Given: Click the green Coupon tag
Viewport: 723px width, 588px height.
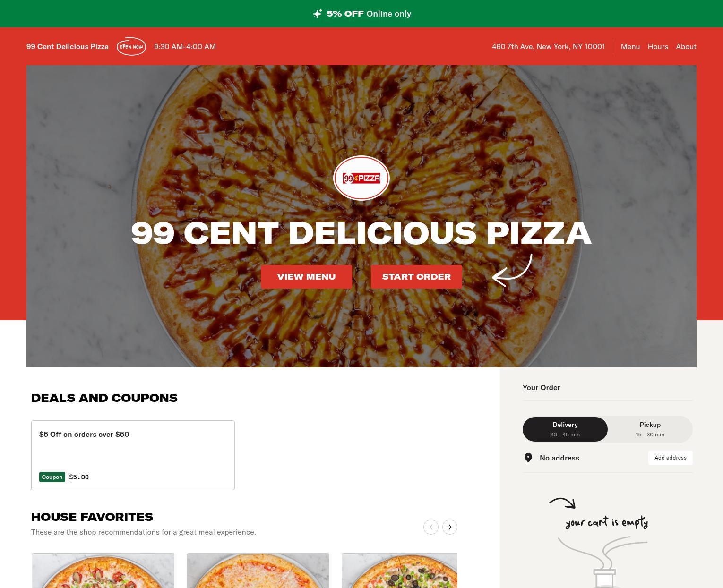Looking at the screenshot, I should coord(52,477).
